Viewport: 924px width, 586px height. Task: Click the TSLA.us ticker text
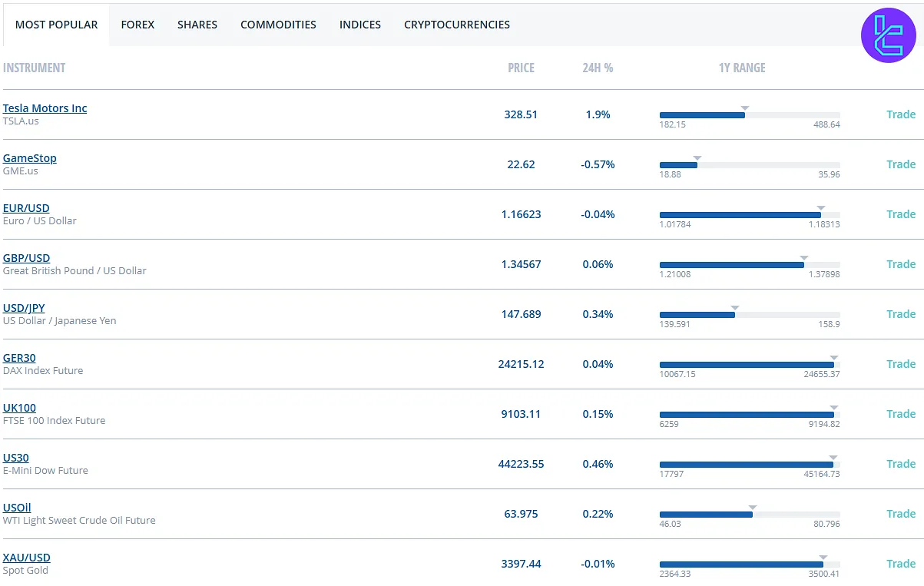(x=21, y=121)
